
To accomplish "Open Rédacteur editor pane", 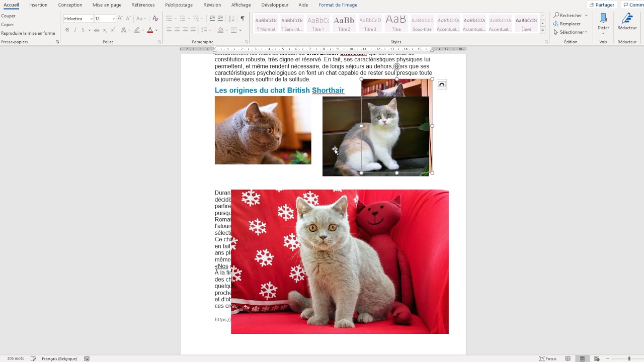I will click(x=627, y=22).
